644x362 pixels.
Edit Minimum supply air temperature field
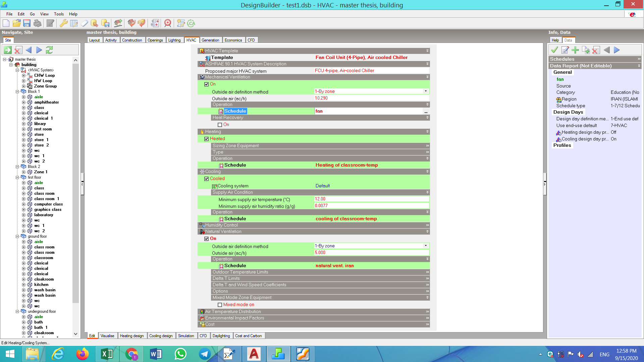(372, 199)
